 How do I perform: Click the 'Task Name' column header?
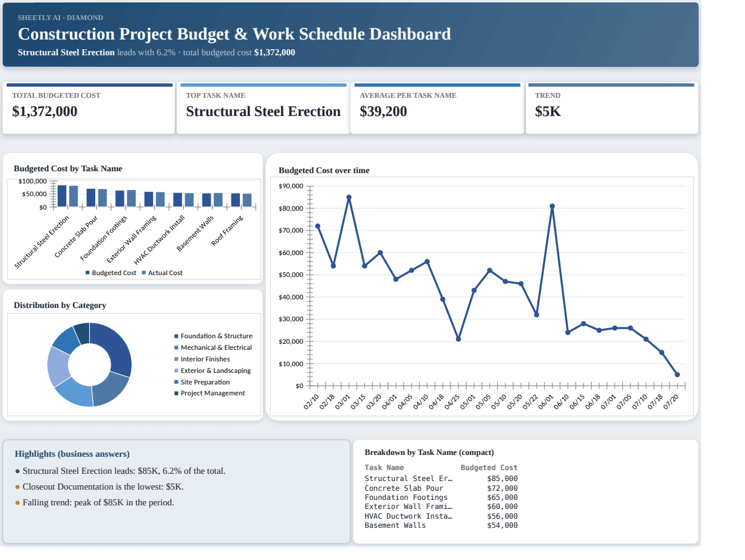pyautogui.click(x=384, y=468)
